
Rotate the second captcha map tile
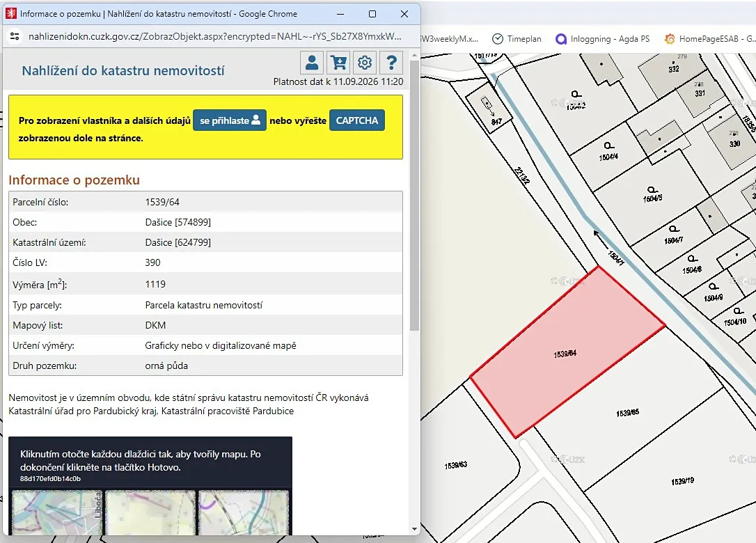150,512
